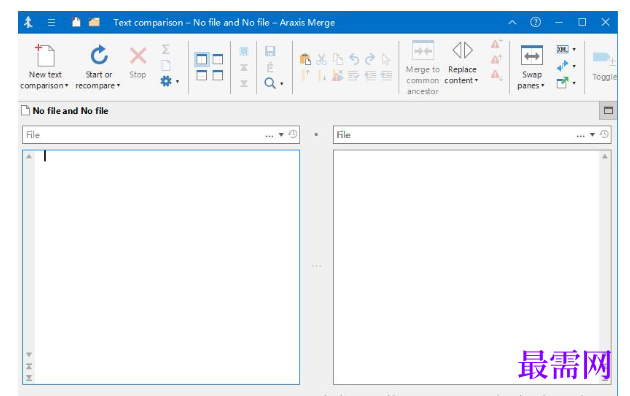Expand the Replace content dropdown

pos(477,80)
